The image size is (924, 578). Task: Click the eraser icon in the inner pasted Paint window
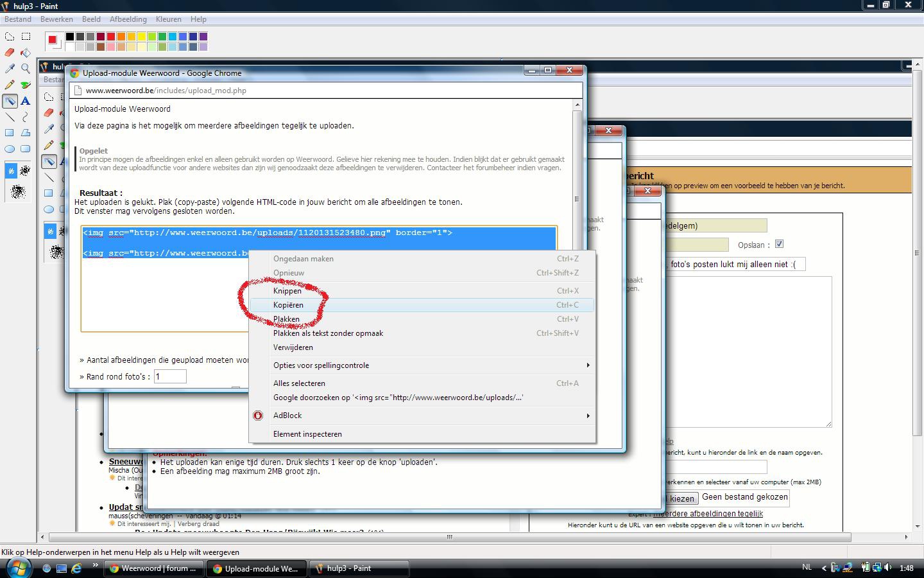49,113
